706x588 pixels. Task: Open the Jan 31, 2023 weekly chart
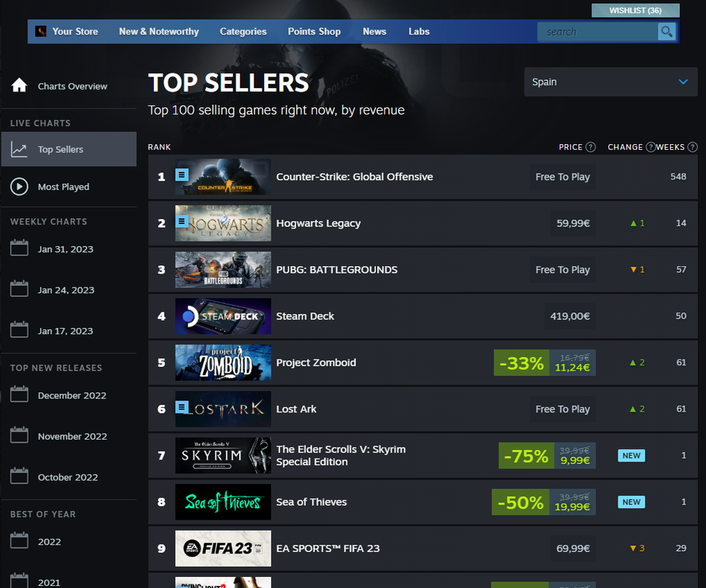tap(65, 249)
